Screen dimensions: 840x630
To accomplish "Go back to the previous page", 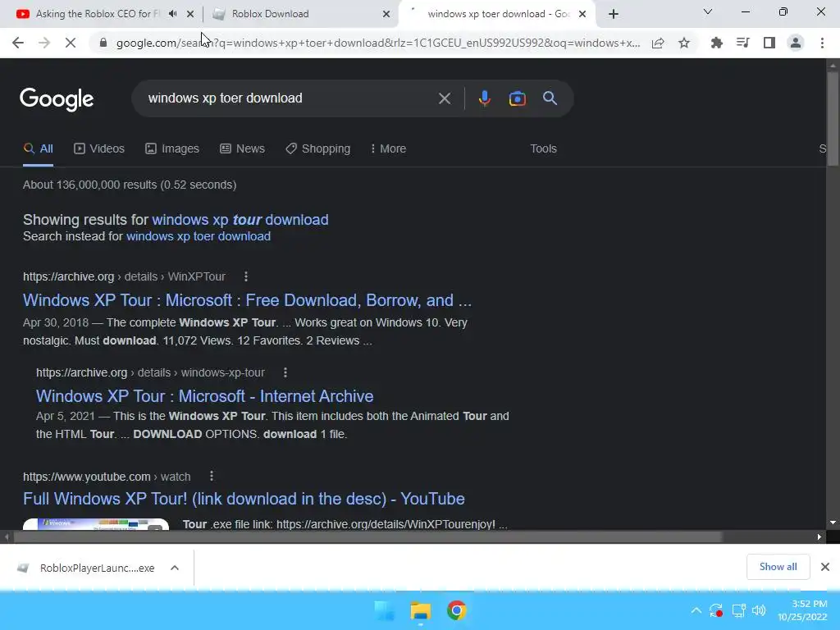I will coord(18,43).
